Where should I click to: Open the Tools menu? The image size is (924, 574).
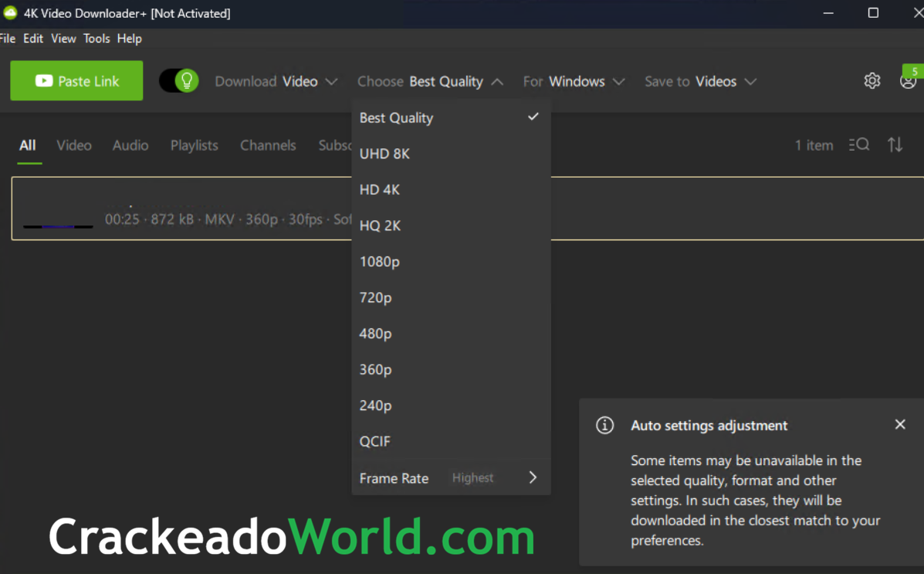(x=96, y=39)
